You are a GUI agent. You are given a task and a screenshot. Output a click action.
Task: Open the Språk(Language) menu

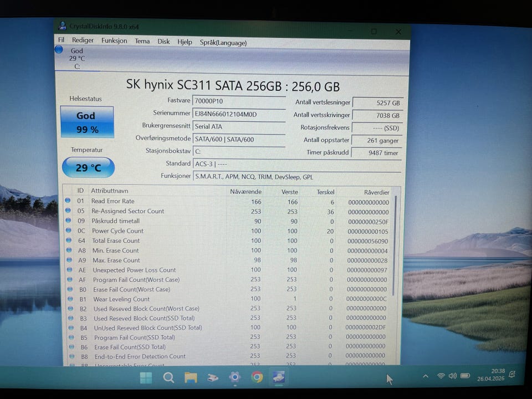(x=223, y=43)
